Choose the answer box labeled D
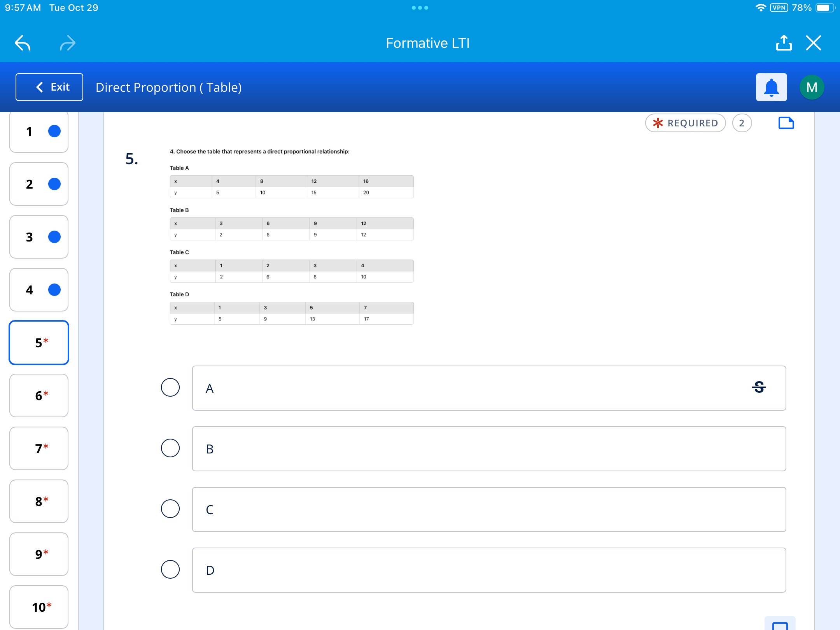Image resolution: width=840 pixels, height=630 pixels. click(x=489, y=570)
